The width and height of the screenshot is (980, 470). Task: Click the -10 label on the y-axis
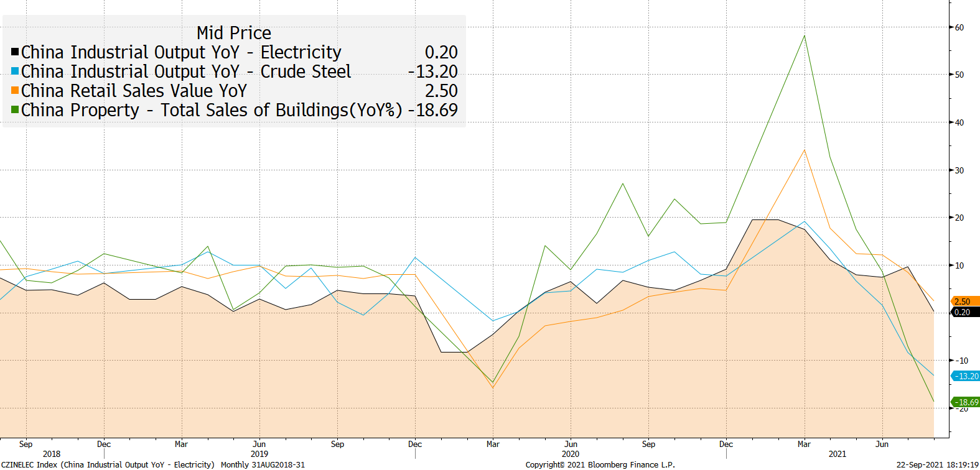(x=961, y=361)
